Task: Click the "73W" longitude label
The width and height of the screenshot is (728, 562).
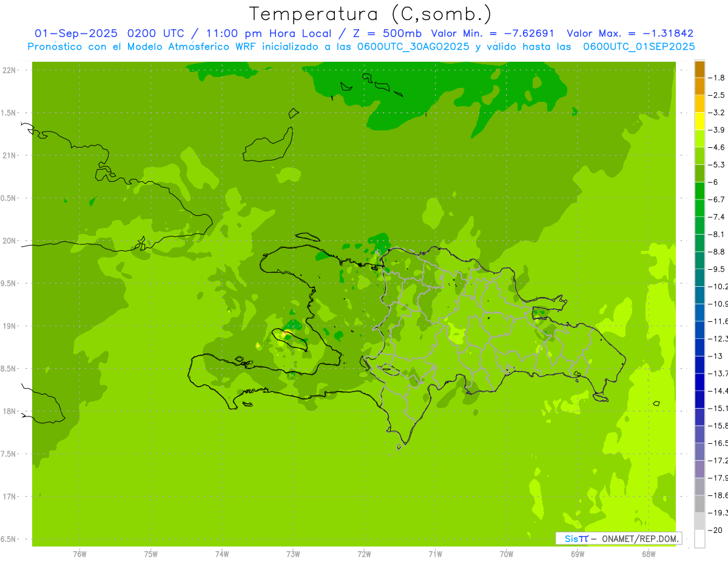Action: click(x=293, y=554)
